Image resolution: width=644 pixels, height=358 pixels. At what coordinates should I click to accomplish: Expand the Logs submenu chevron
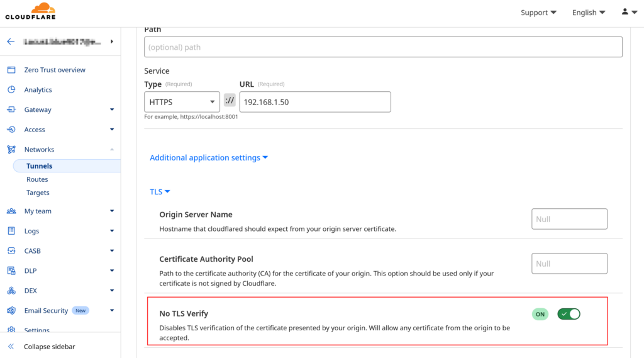click(x=112, y=230)
